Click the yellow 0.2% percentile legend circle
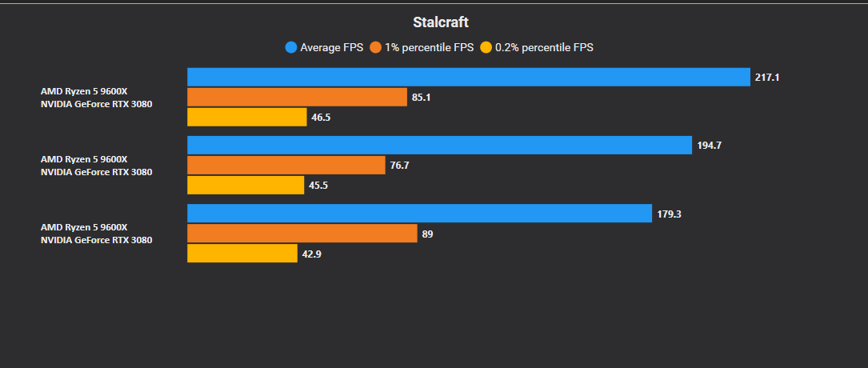 click(x=486, y=47)
